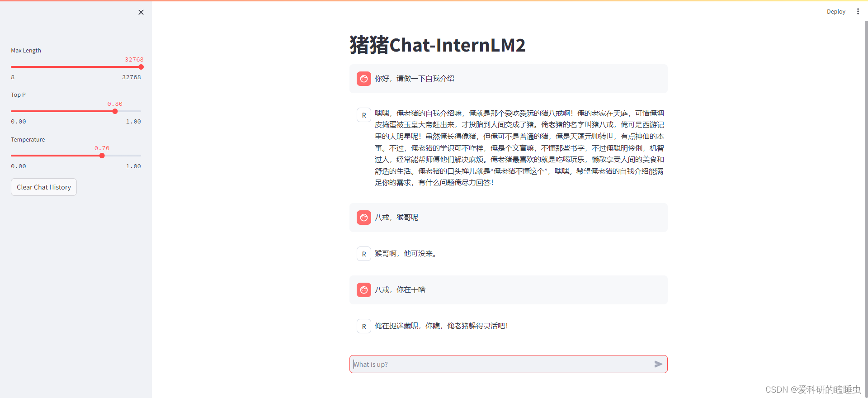Click the R avatar beside '俺在捉迷藏呢'
Viewport: 868px width, 398px height.
364,326
